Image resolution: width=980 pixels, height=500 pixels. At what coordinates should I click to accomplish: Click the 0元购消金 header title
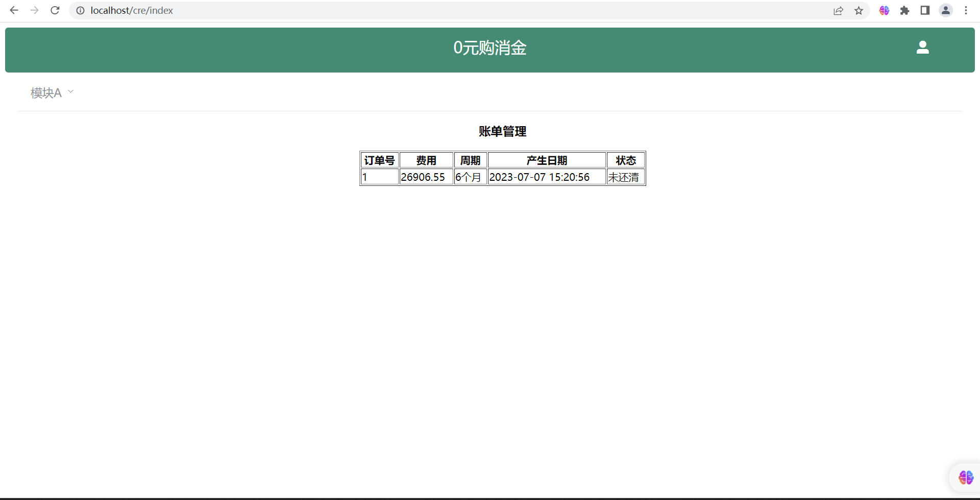[490, 47]
